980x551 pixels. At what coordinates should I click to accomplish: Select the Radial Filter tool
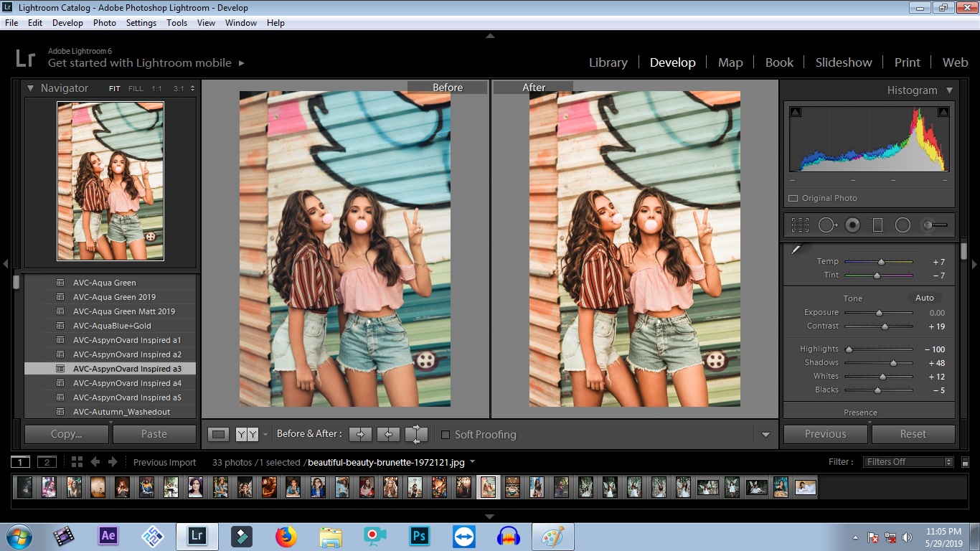903,225
